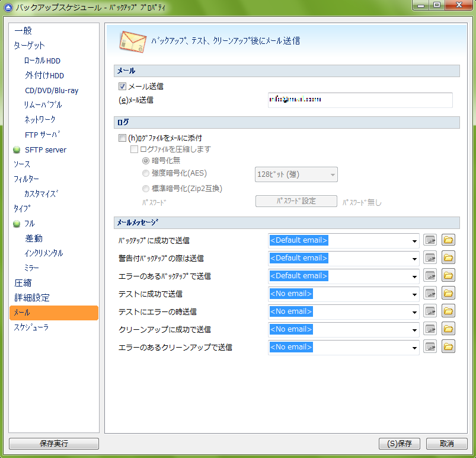The width and height of the screenshot is (476, 458).
Task: Select the 強度暗号化(AES) radio button
Action: click(146, 173)
